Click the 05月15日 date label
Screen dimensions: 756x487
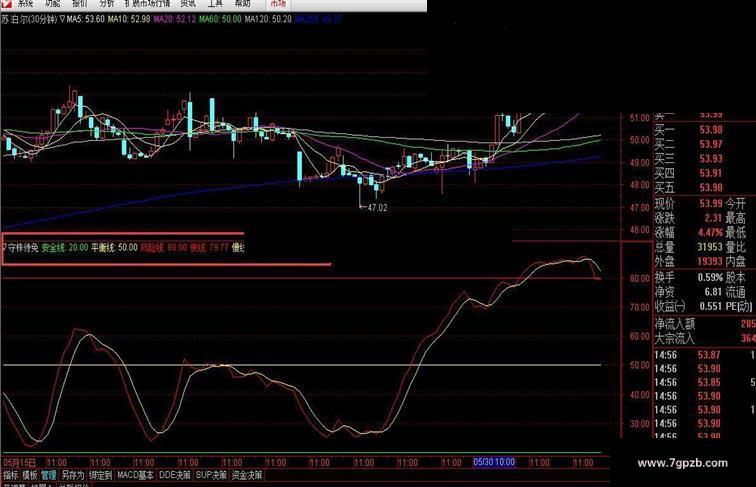tap(19, 463)
